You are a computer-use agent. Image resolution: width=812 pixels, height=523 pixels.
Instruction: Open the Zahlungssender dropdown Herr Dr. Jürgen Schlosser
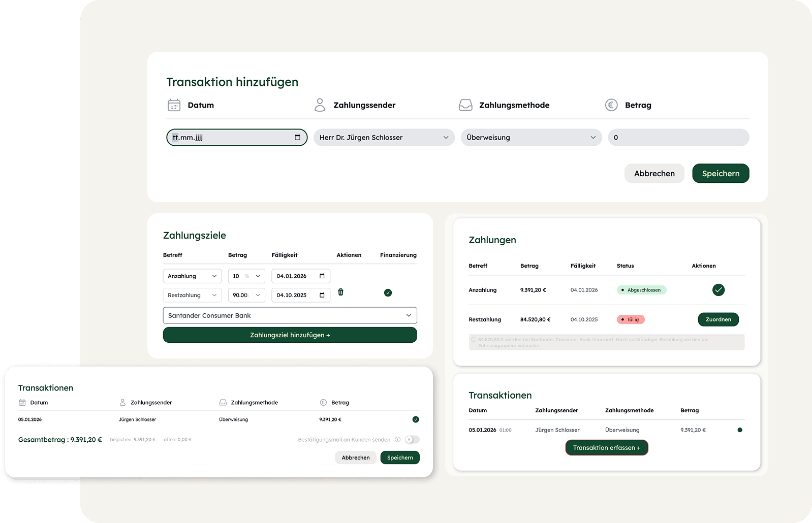tap(384, 138)
